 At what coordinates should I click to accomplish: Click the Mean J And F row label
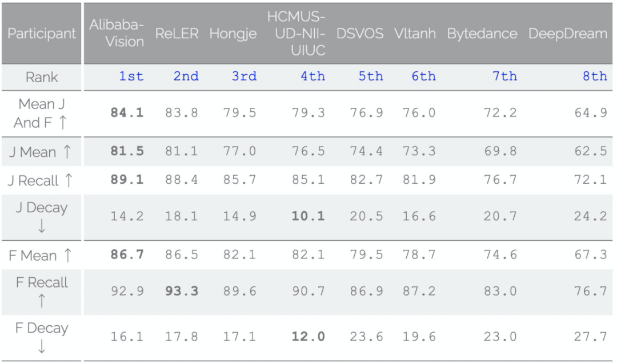pos(42,114)
